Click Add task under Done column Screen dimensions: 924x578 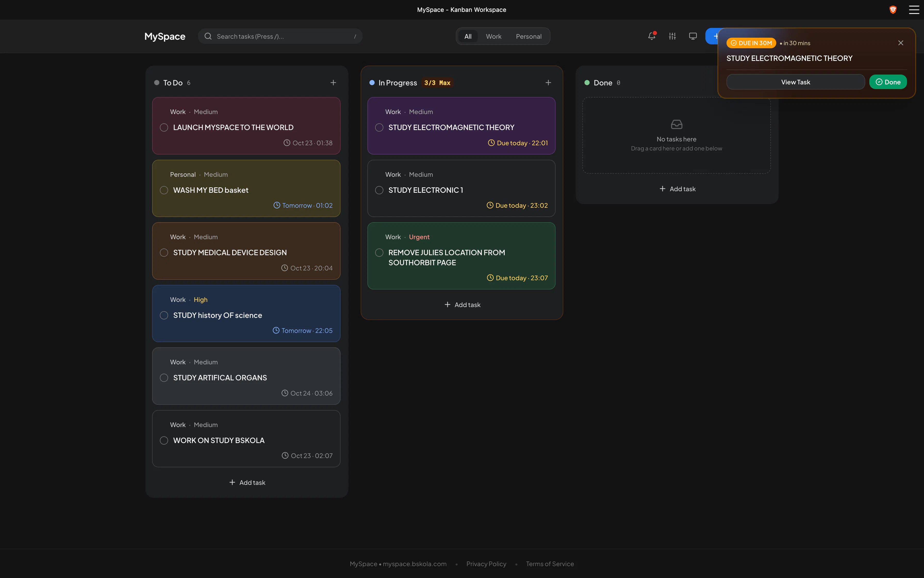pos(677,189)
